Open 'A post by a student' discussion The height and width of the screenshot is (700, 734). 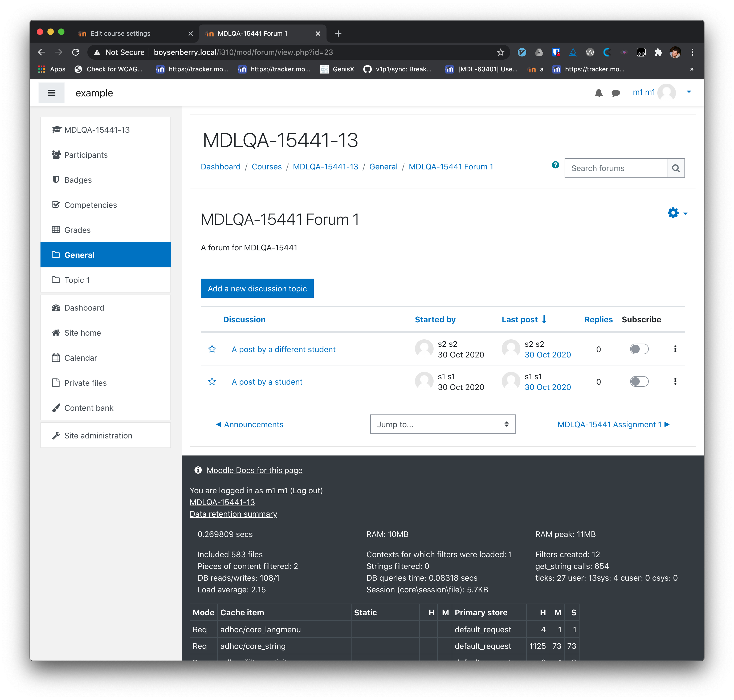[x=267, y=382]
